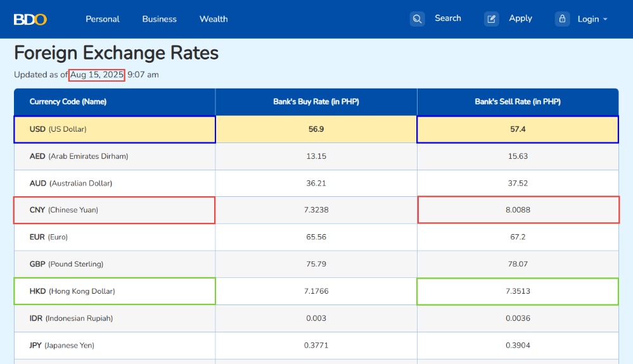Viewport: 633px width, 364px height.
Task: Open the Wealth menu
Action: pos(214,19)
